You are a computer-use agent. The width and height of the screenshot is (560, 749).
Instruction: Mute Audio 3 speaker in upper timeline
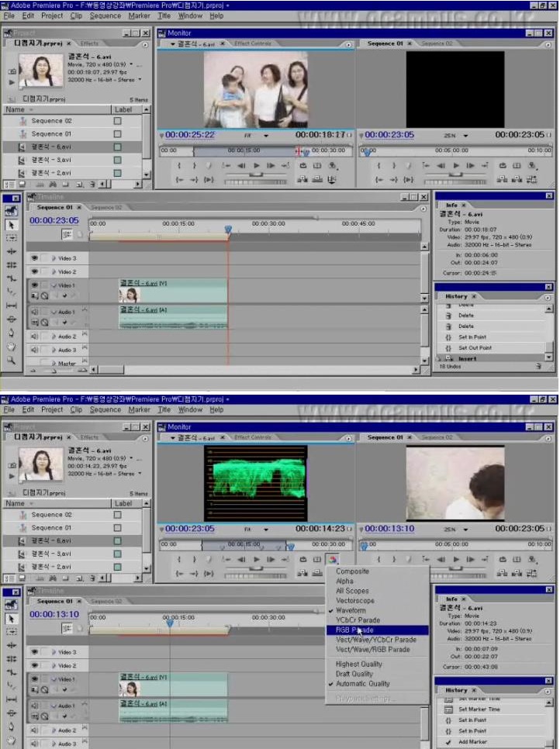(34, 350)
